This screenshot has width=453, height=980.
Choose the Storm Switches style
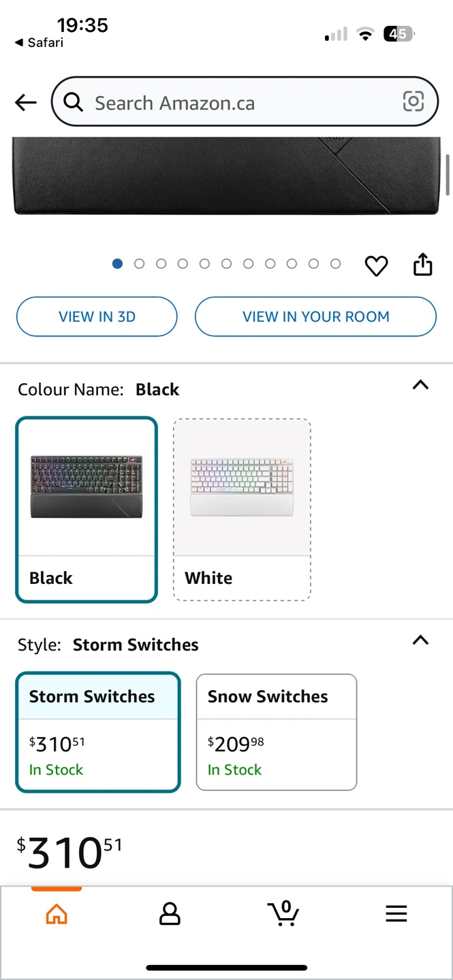(x=98, y=732)
